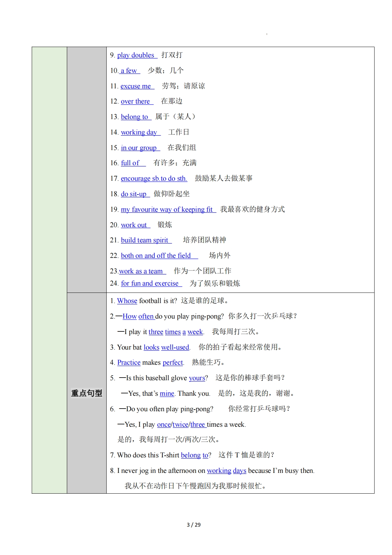Screen dimensions: 392x555
Task: Select the "excuse me" underlined phrase
Action: pyautogui.click(x=135, y=86)
